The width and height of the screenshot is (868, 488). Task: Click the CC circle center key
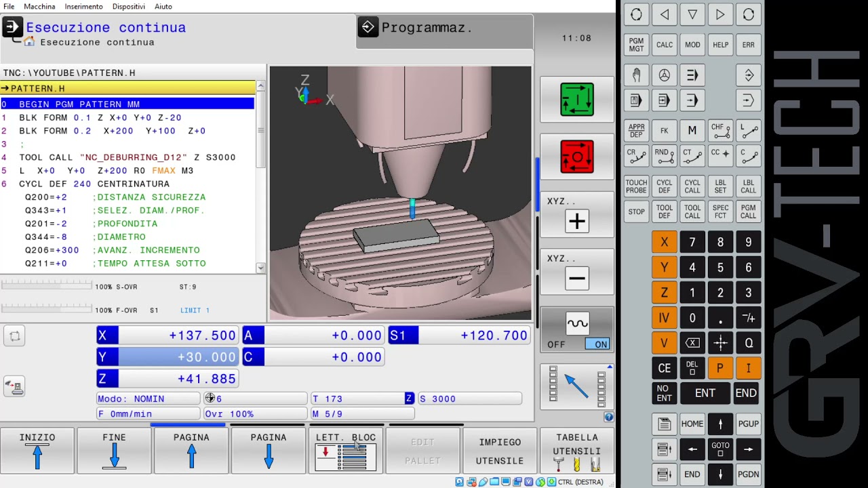[721, 157]
